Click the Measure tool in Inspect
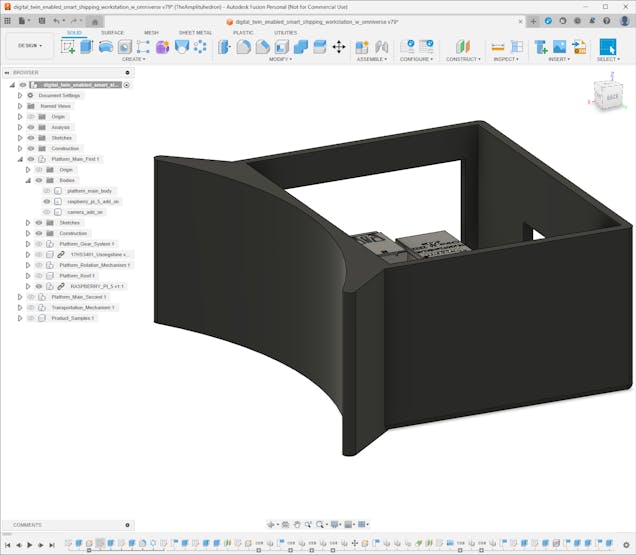 coord(498,47)
